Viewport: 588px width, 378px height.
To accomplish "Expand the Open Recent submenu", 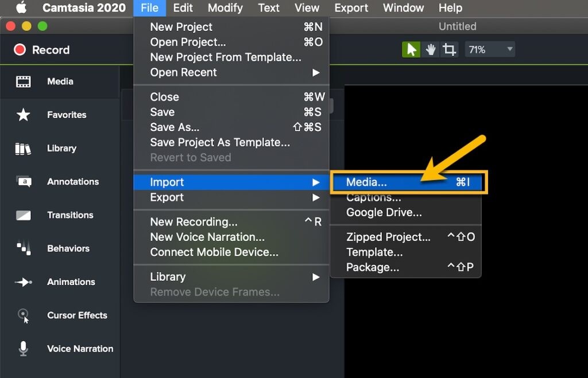I will (x=183, y=72).
